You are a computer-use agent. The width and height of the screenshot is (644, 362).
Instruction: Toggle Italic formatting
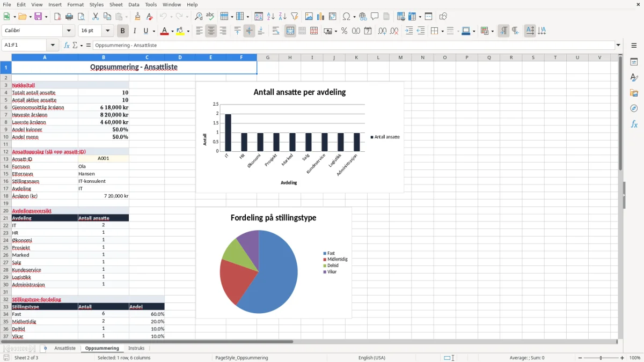[x=135, y=31]
